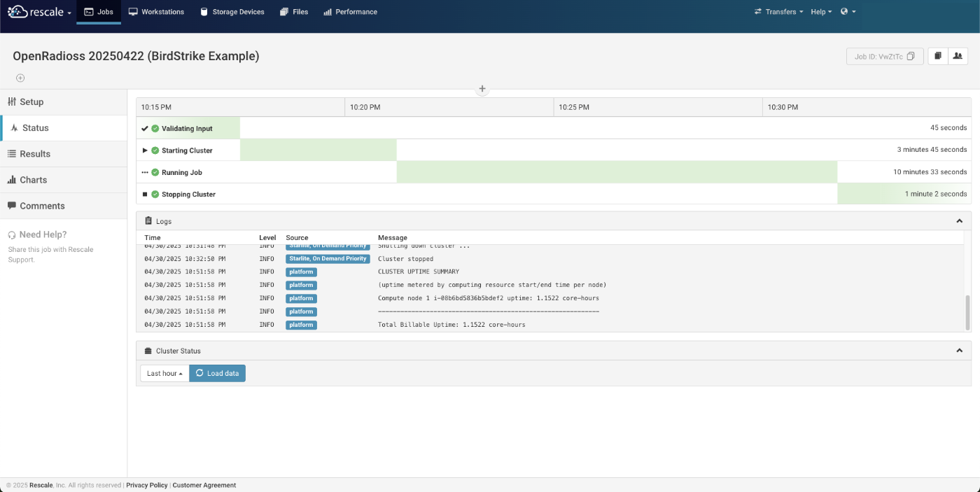Click the Message column header
Screen dimensions: 980x492
click(393, 238)
